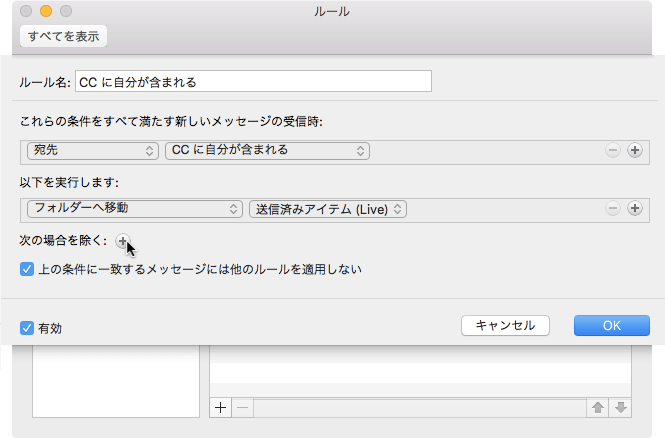The image size is (665, 438).
Task: Add another action after フォルダーへ移動
Action: [634, 209]
